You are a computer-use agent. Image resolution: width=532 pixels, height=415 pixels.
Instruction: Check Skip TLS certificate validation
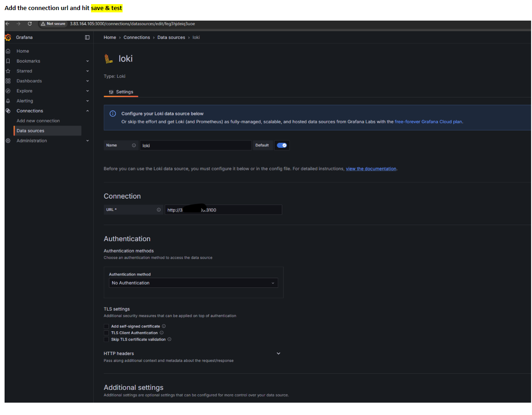click(x=106, y=340)
